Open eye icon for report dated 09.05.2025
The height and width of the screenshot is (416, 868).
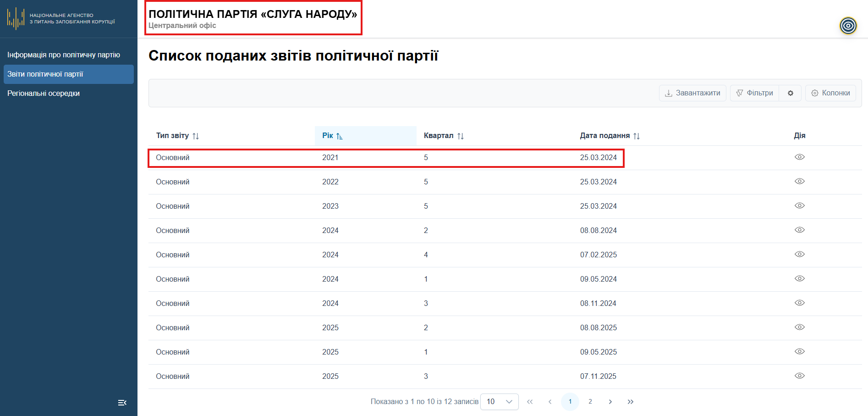pos(799,351)
